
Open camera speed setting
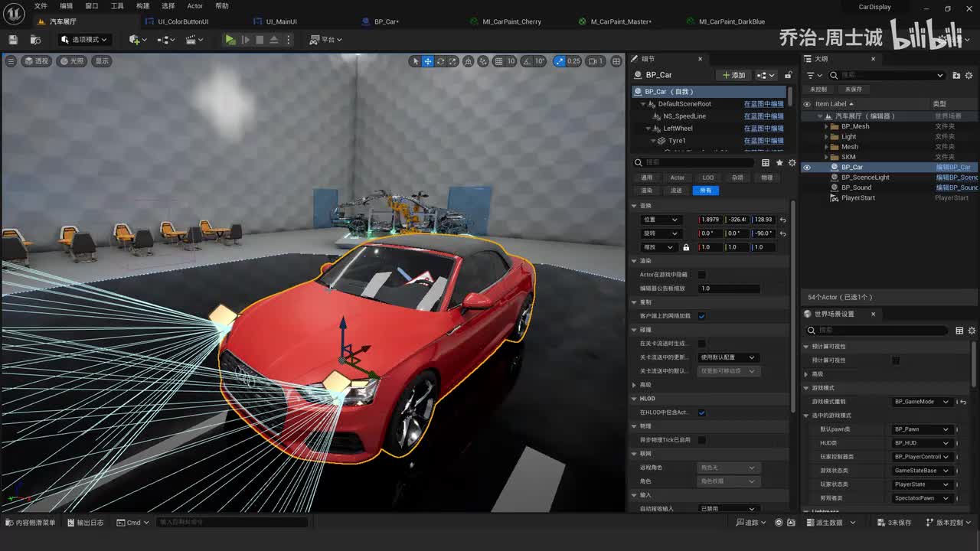point(596,61)
